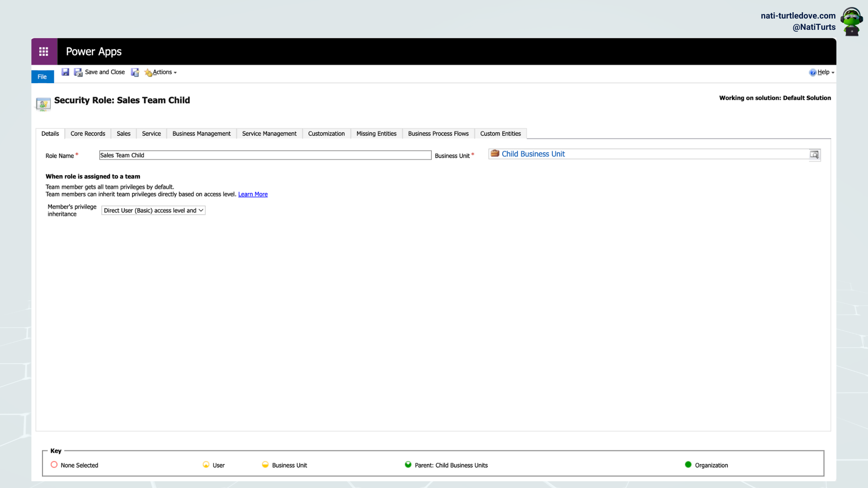Open Member's privilege inheritance dropdown
The height and width of the screenshot is (488, 868).
pos(153,211)
